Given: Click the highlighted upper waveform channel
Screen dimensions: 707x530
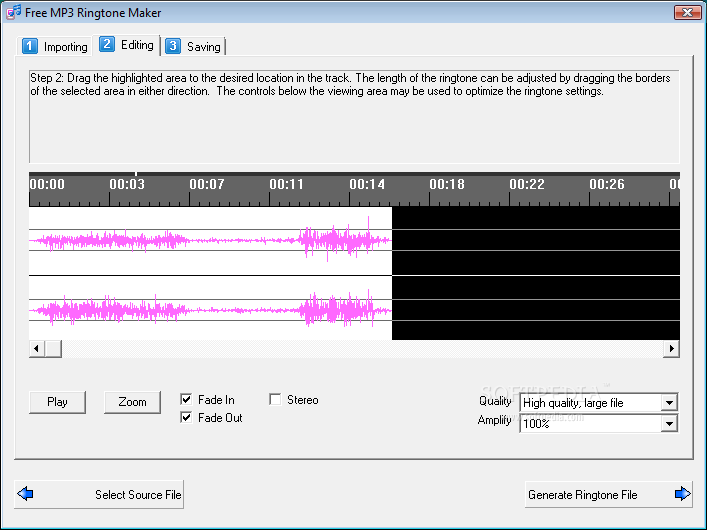Looking at the screenshot, I should (x=211, y=240).
